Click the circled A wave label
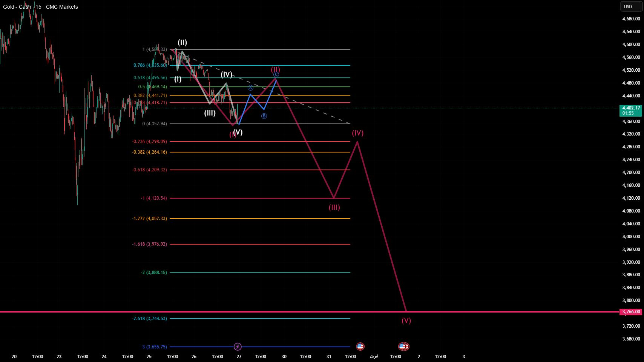This screenshot has height=362, width=644. coord(250,88)
